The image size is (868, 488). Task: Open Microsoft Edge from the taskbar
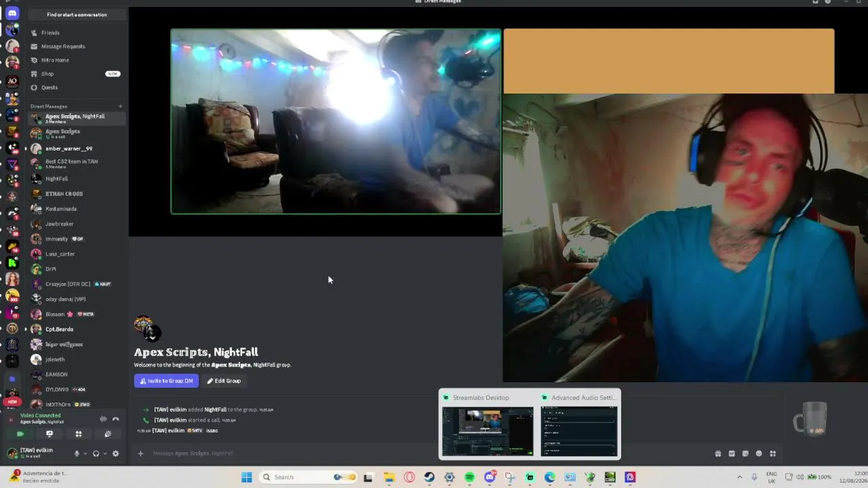[550, 477]
